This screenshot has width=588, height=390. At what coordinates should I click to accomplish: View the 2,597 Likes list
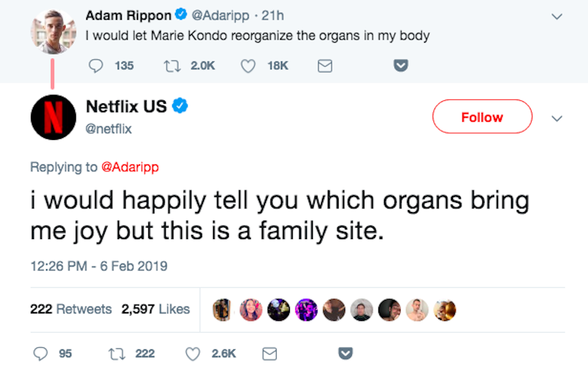point(155,309)
